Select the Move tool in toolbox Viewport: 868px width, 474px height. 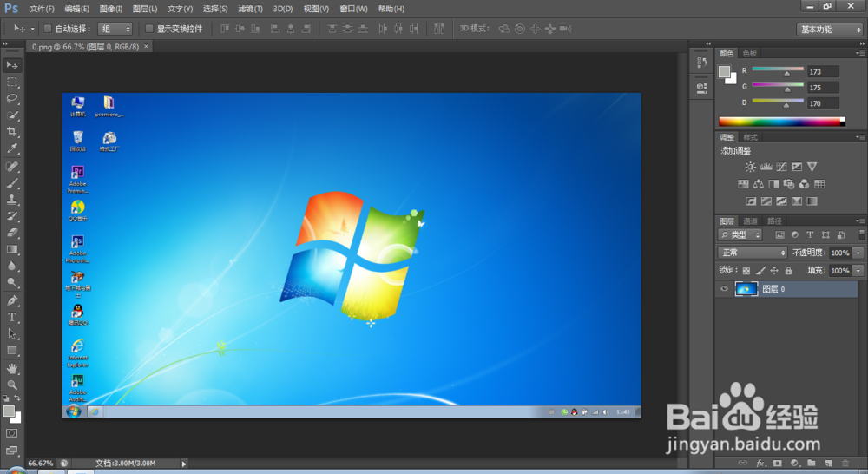pos(11,65)
